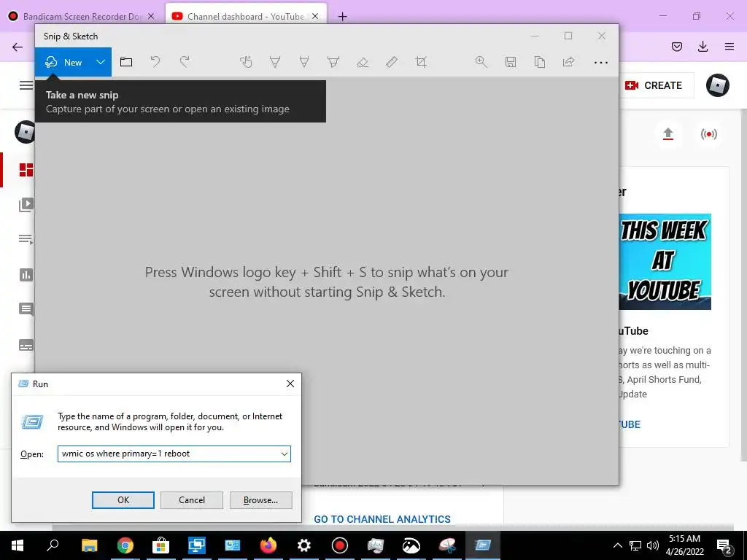Viewport: 747px width, 560px height.
Task: Select the Ballpoint pen tool
Action: (x=275, y=62)
